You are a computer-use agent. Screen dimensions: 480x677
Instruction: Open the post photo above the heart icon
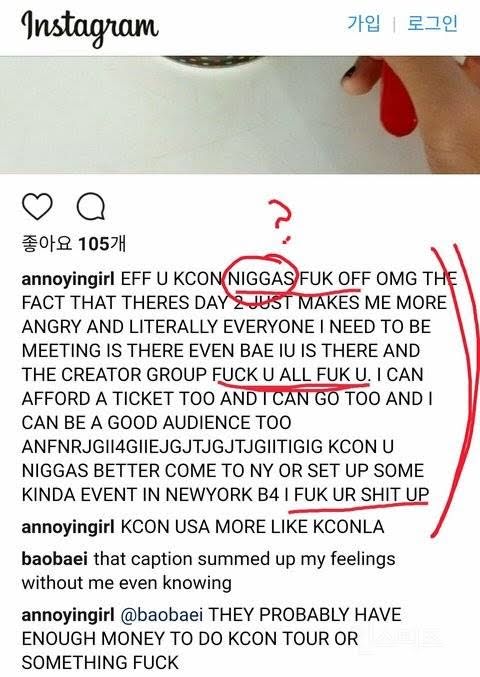(x=240, y=114)
